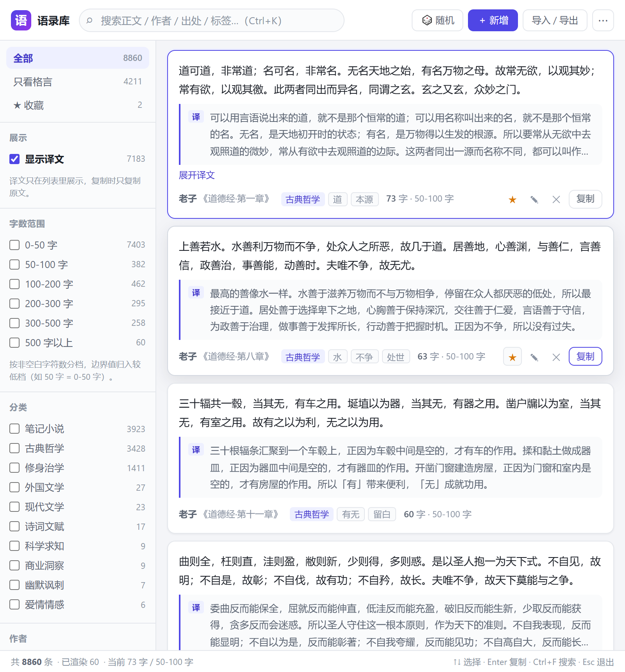Enable the 古典哲学 category checkbox
Screen dimensions: 625x672
click(14, 448)
